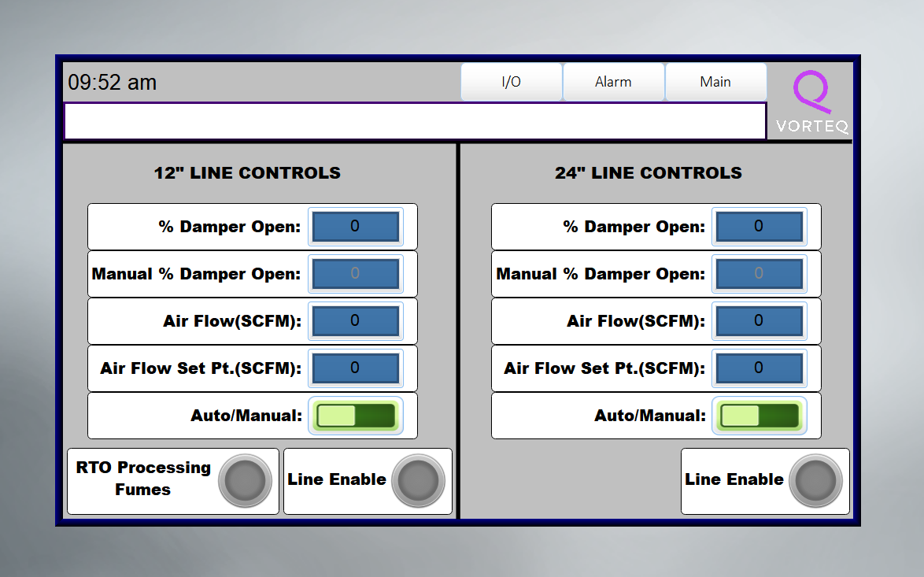Select the 24" line % Damper Open field
The image size is (924, 577).
(x=759, y=227)
